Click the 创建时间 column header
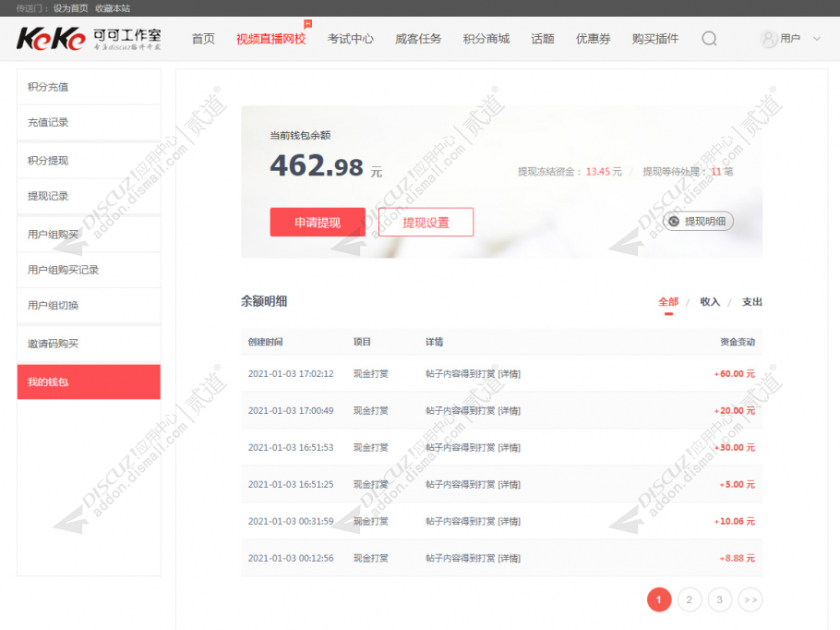Screen dimensions: 840x630 pos(265,342)
